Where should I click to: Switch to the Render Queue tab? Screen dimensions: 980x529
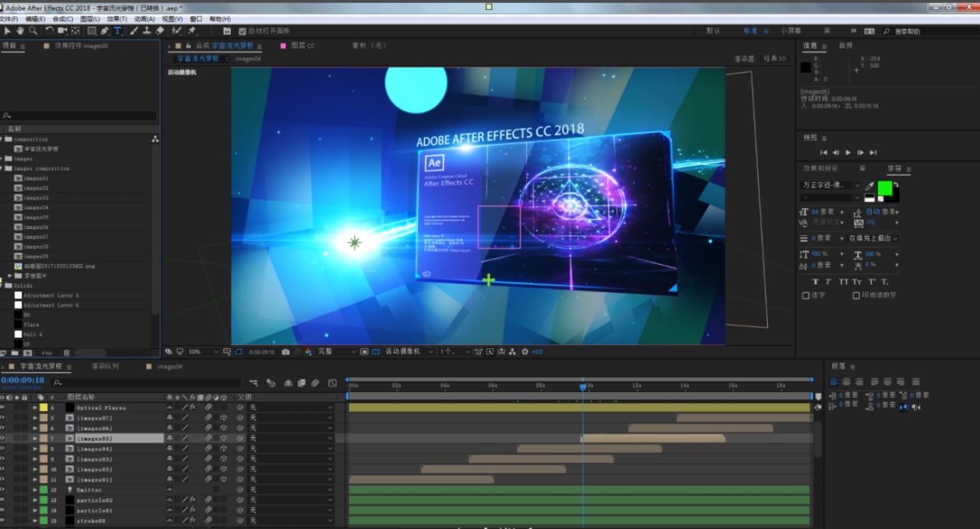point(105,367)
